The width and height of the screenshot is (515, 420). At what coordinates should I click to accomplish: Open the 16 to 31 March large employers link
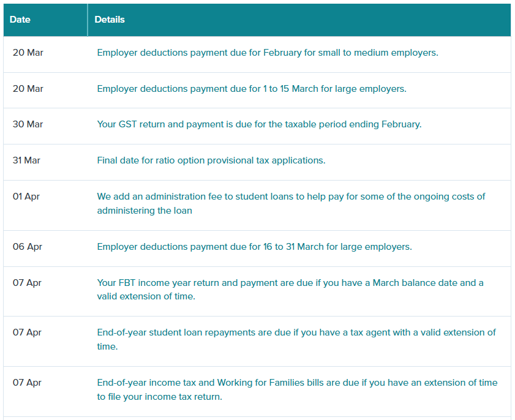point(254,247)
